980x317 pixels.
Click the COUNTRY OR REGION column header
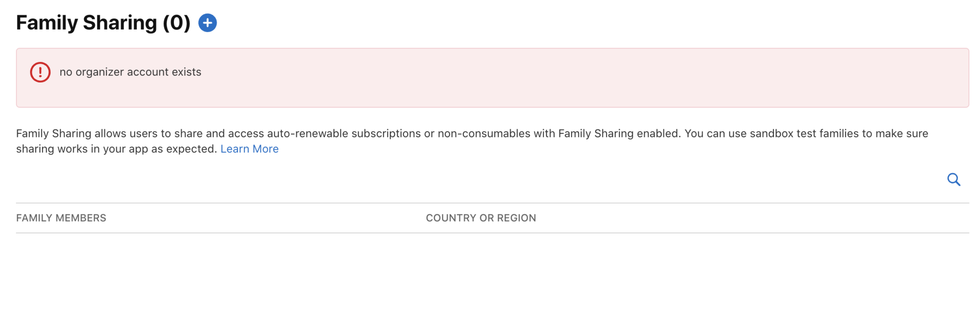[x=481, y=218]
